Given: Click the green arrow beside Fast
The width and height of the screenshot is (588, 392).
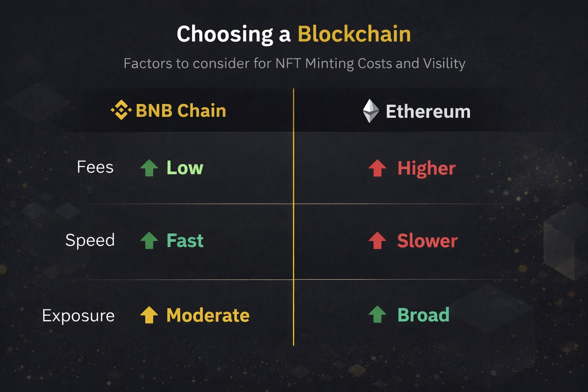Looking at the screenshot, I should tap(149, 240).
